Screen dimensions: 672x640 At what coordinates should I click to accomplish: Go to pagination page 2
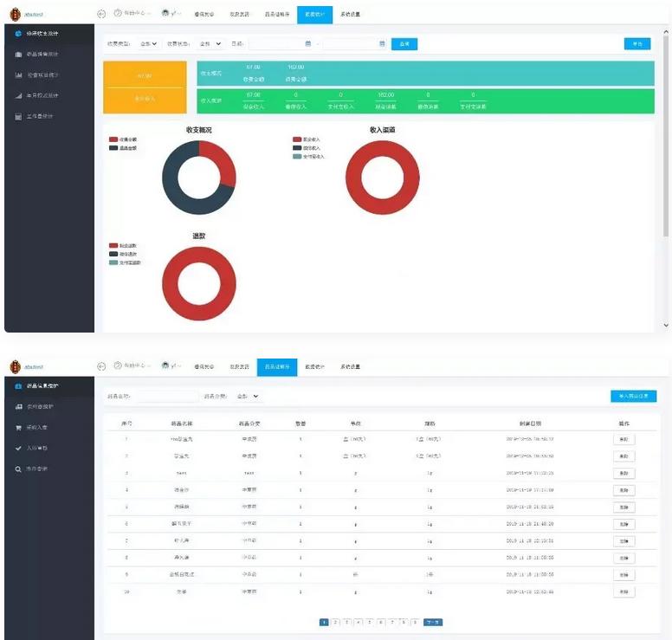tap(336, 622)
